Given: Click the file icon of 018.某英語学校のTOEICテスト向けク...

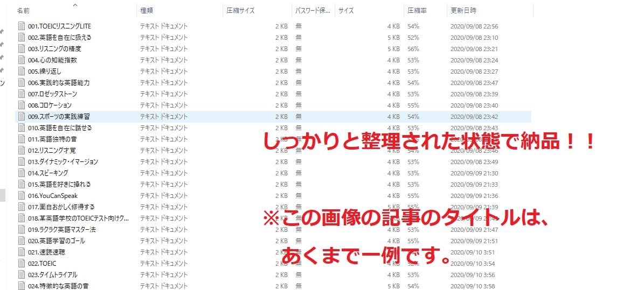Looking at the screenshot, I should pyautogui.click(x=22, y=218).
